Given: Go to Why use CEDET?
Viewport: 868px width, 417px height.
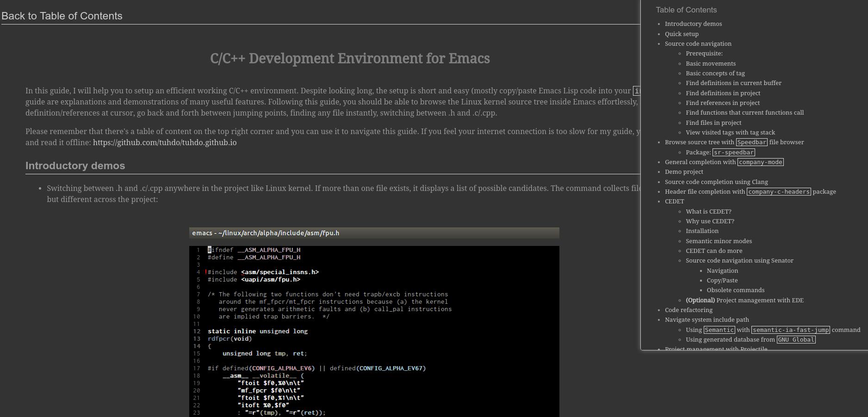Looking at the screenshot, I should point(710,221).
